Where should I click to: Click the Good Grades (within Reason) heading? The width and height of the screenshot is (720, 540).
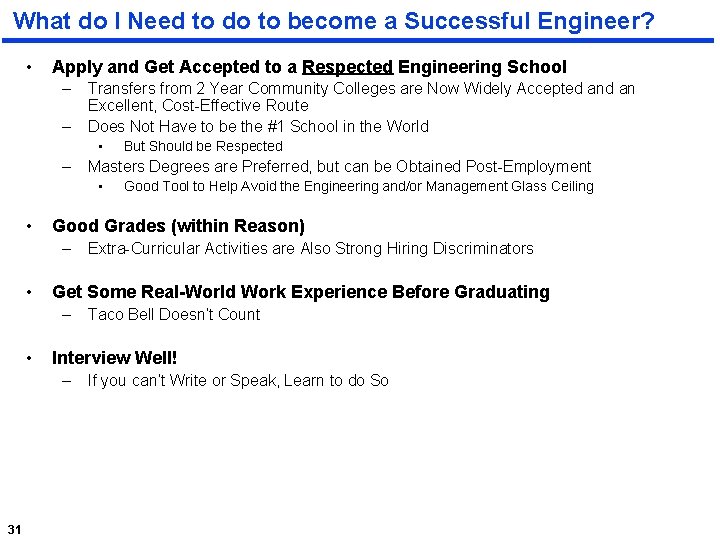179,226
